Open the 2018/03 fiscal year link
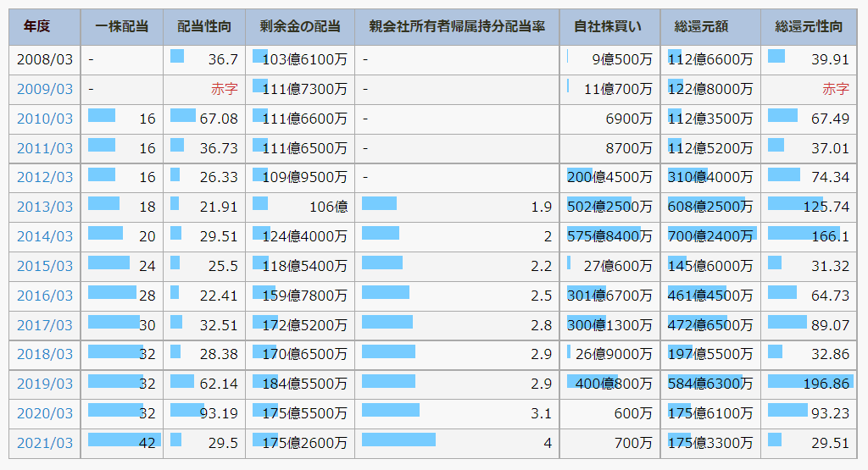This screenshot has height=470, width=868. tap(45, 354)
